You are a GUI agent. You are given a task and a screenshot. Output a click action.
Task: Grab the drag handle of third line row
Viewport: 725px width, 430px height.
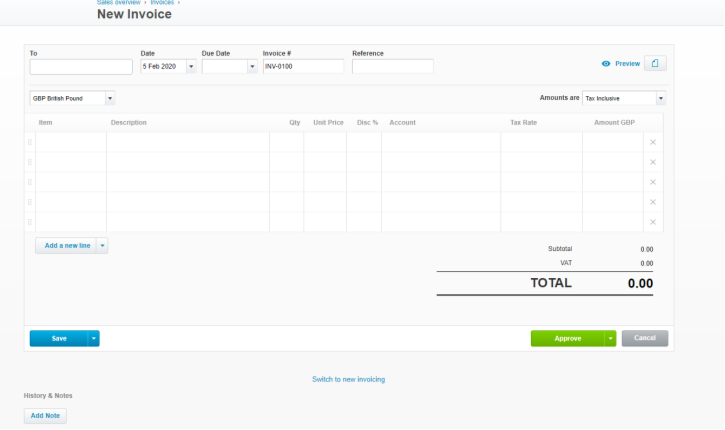[30, 182]
